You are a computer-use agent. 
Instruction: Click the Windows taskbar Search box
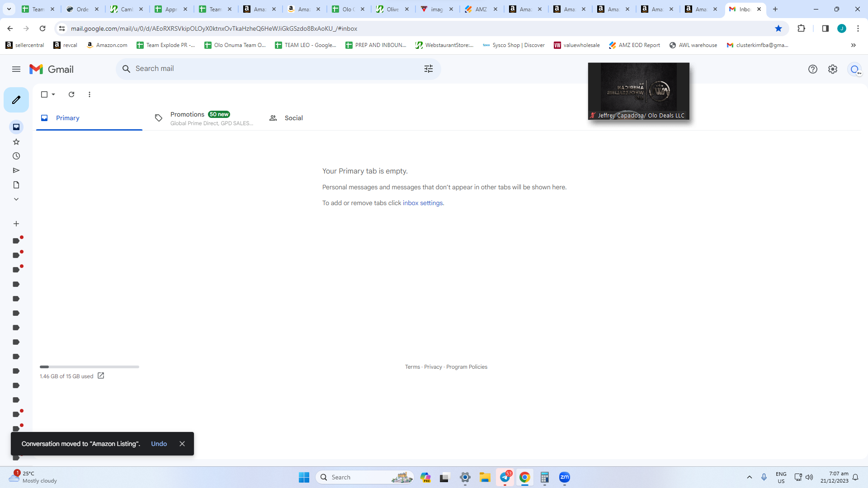pyautogui.click(x=365, y=477)
